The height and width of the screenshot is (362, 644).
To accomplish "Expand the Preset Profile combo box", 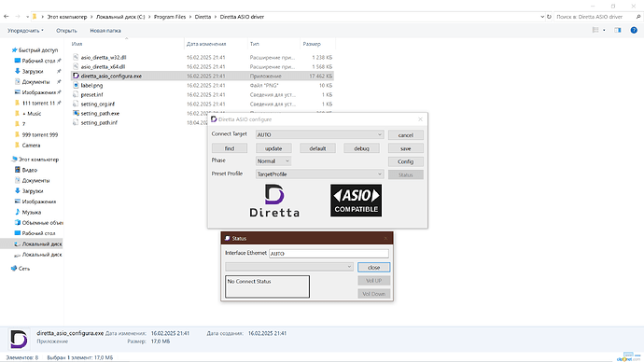I will 319,174.
